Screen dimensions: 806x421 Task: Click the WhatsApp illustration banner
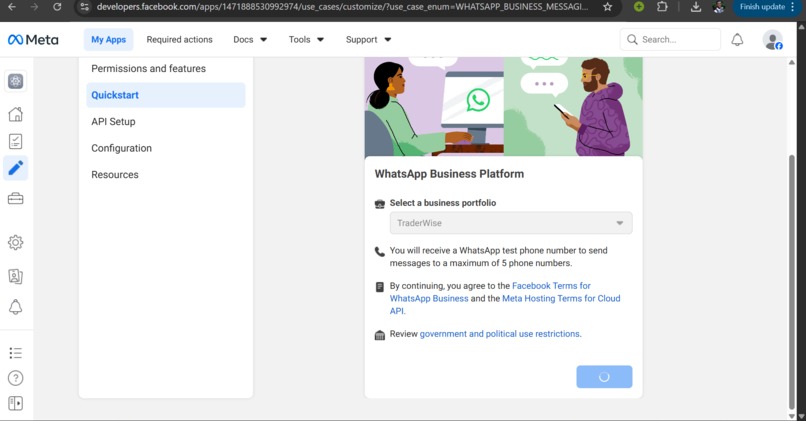tap(503, 106)
